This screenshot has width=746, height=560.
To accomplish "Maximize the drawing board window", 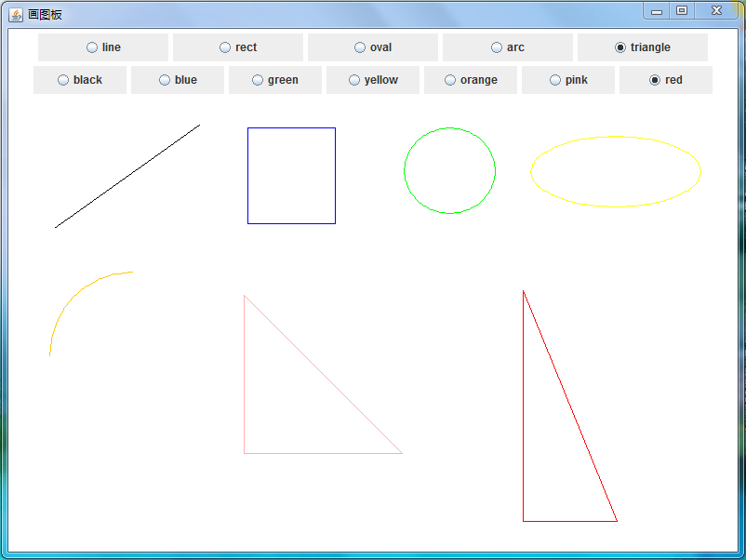I will pyautogui.click(x=682, y=10).
